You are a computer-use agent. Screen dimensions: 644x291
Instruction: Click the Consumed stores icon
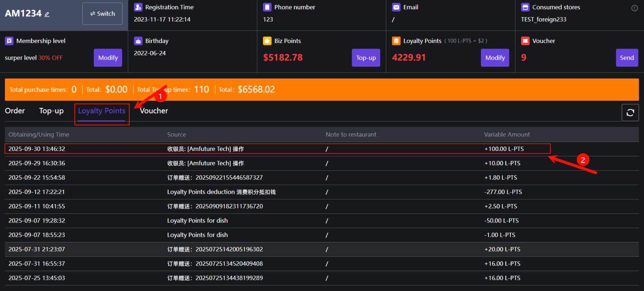525,7
